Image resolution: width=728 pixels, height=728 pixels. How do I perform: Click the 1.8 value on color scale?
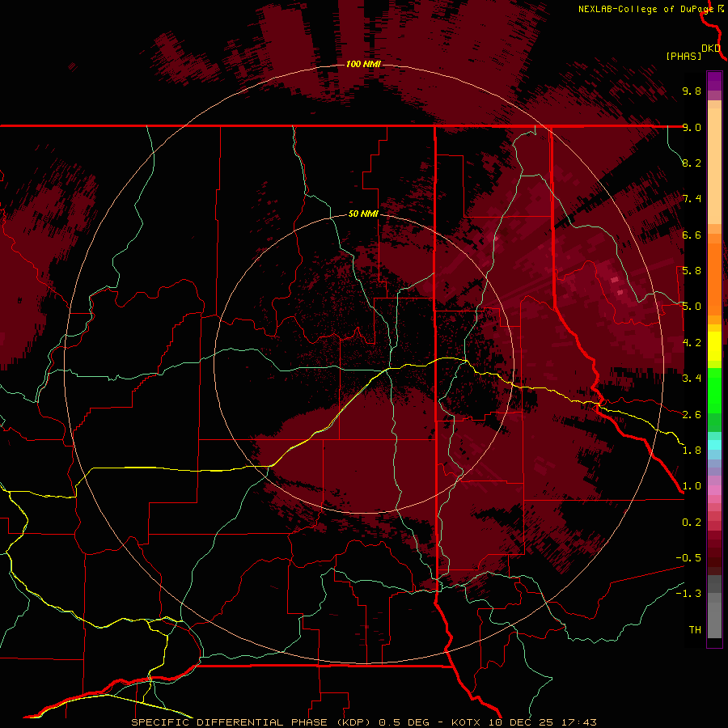692,451
